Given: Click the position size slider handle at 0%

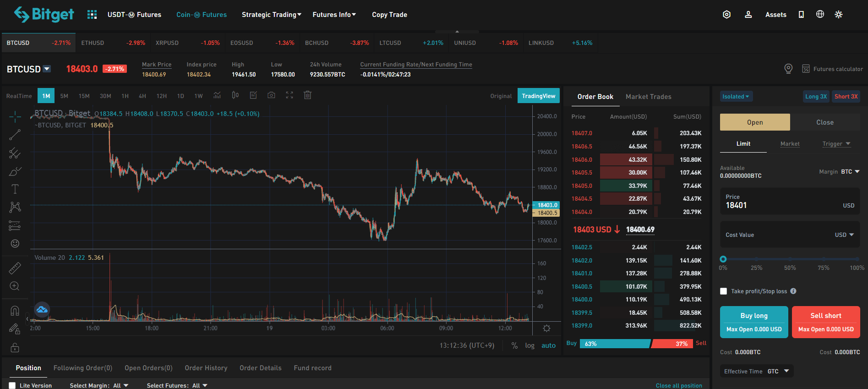Looking at the screenshot, I should click(x=723, y=259).
